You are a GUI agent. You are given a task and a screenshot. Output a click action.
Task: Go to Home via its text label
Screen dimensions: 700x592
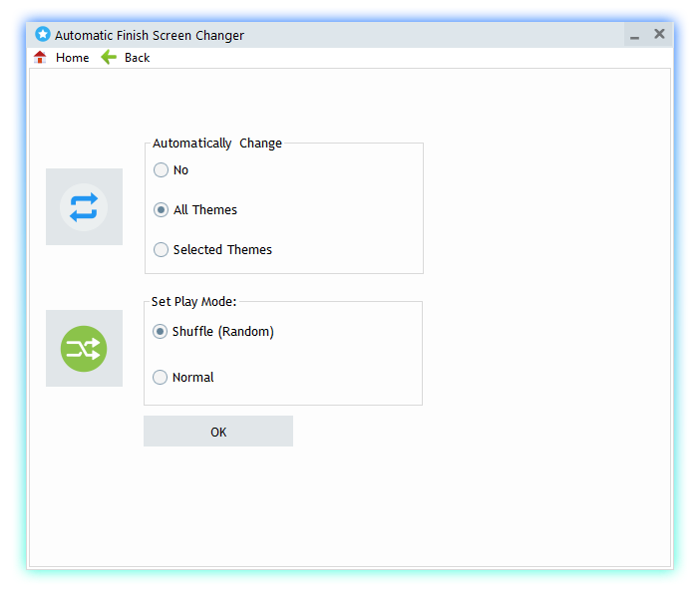(x=72, y=58)
